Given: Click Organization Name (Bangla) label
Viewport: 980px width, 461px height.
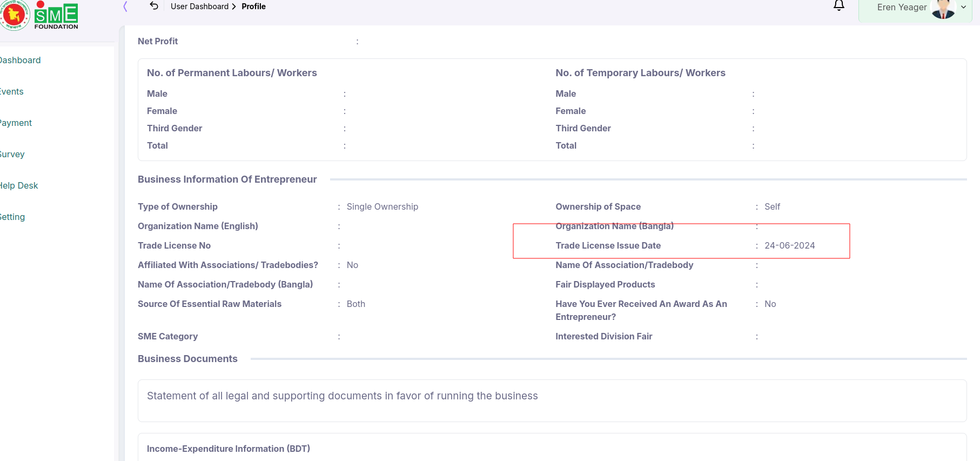Looking at the screenshot, I should (x=614, y=226).
